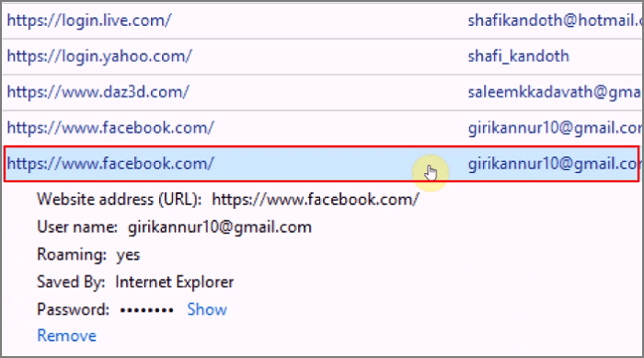Click the Password label

(x=73, y=309)
